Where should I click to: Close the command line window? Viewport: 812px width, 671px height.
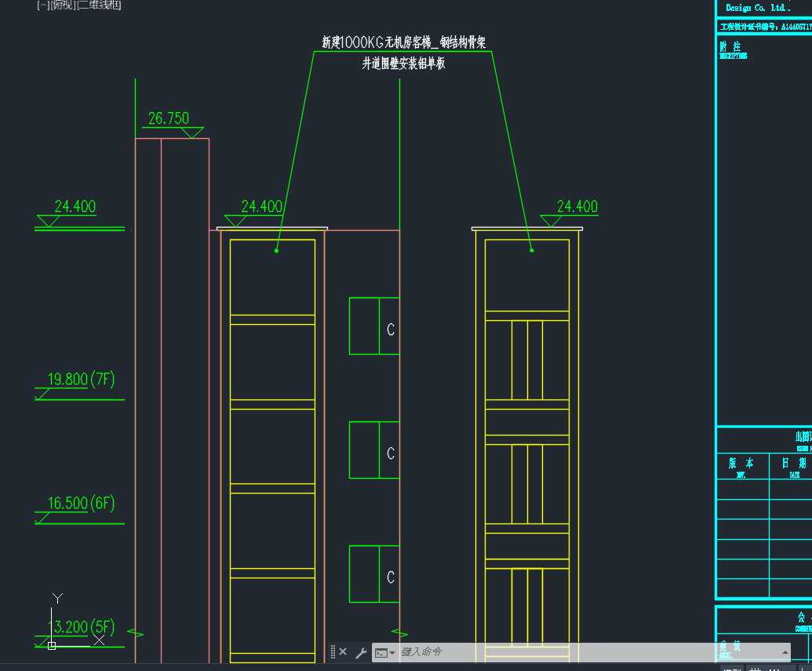tap(343, 652)
